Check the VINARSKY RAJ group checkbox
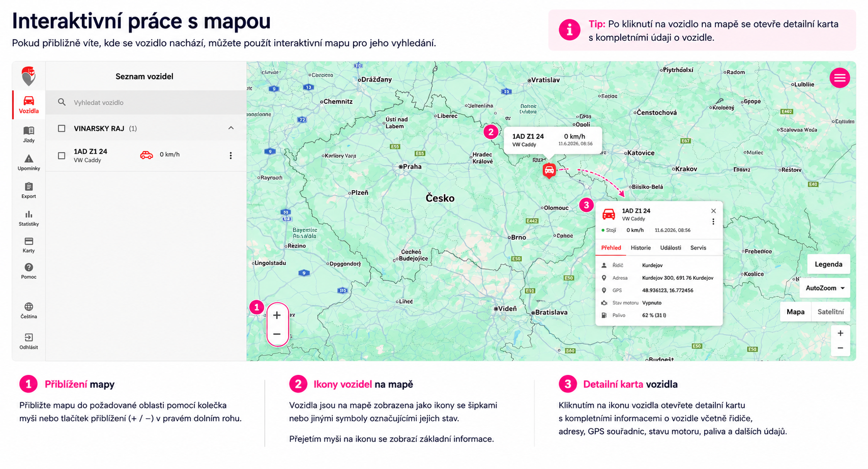Image resolution: width=868 pixels, height=469 pixels. 62,128
